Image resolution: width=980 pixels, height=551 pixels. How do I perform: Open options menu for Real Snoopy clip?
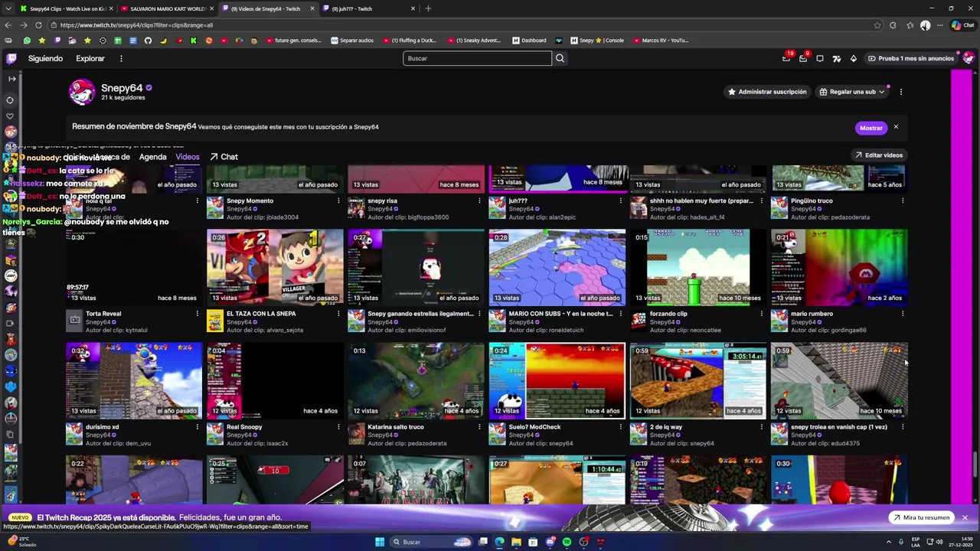(x=338, y=427)
